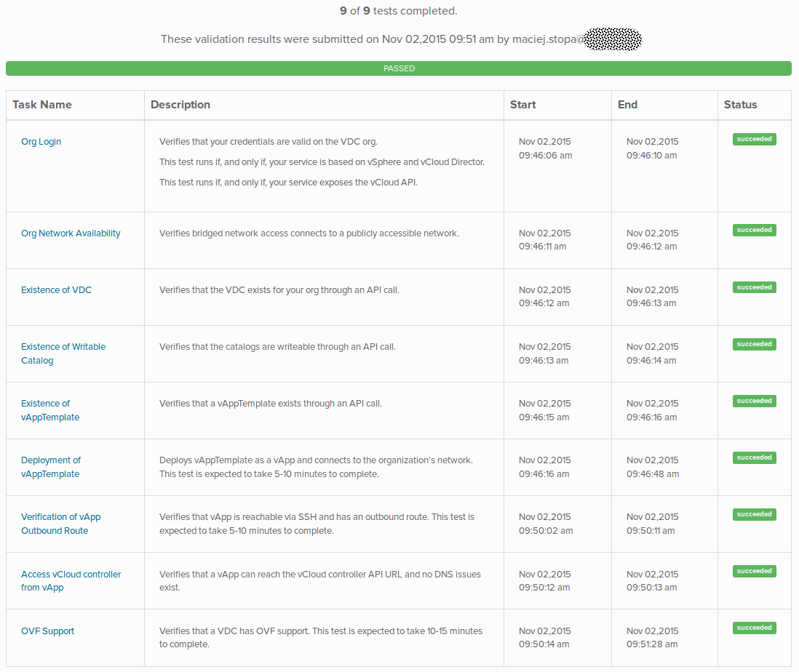Sort by the End column header
Viewport: 799px width, 672px height.
[627, 105]
